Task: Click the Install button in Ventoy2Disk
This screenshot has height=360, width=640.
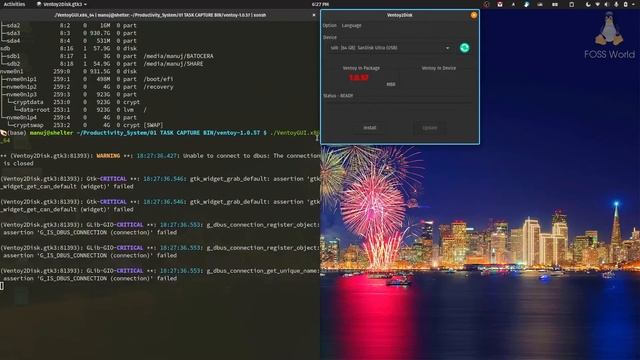Action: pos(370,128)
